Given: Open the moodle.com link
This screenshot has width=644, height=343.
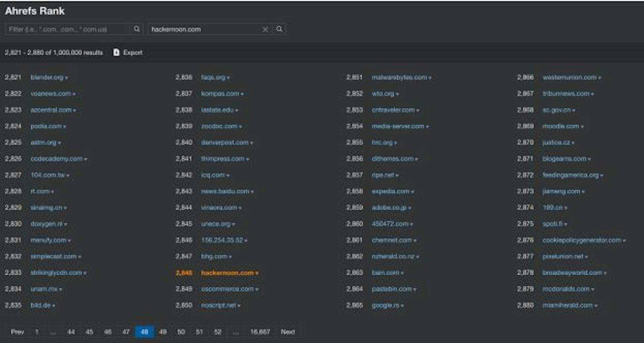Looking at the screenshot, I should [561, 126].
